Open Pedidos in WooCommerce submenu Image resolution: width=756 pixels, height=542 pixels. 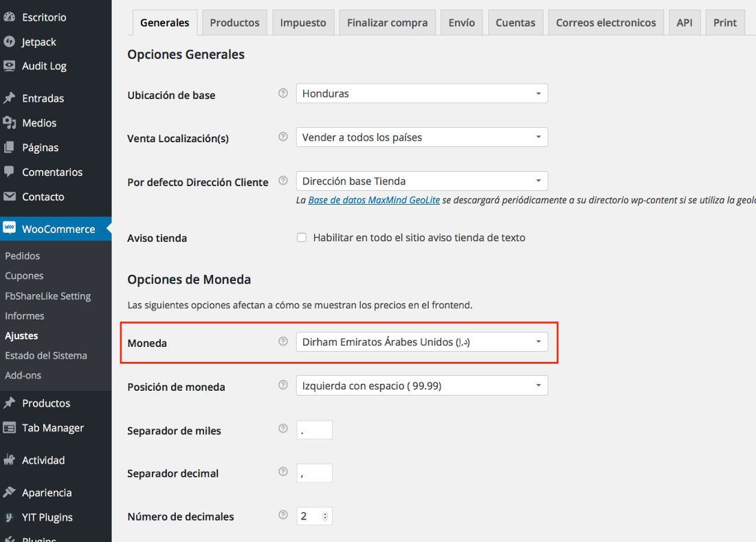coord(22,256)
